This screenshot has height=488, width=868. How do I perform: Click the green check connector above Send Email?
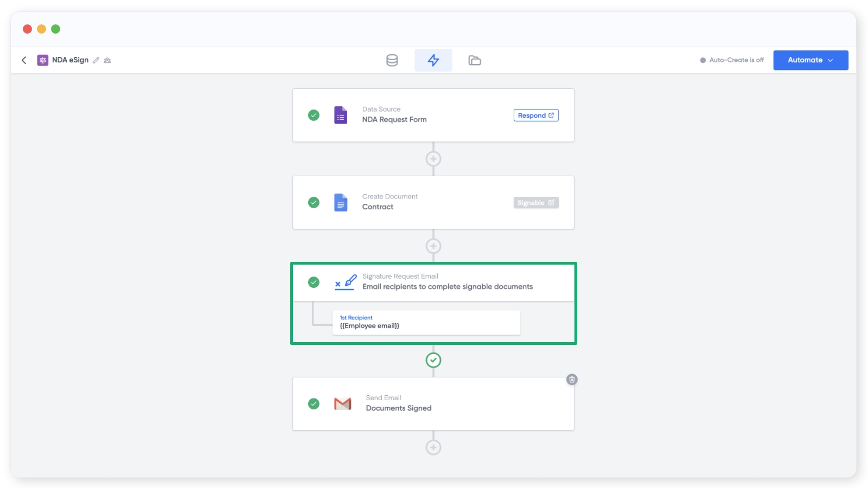point(433,360)
